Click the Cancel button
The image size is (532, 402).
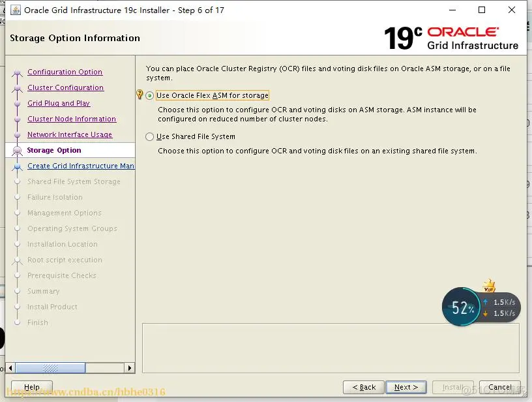[500, 387]
